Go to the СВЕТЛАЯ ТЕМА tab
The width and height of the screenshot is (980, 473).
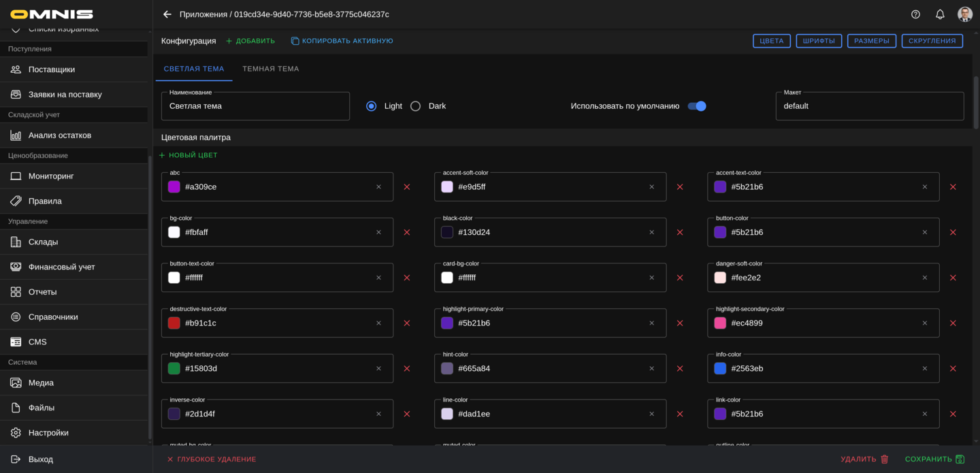194,69
